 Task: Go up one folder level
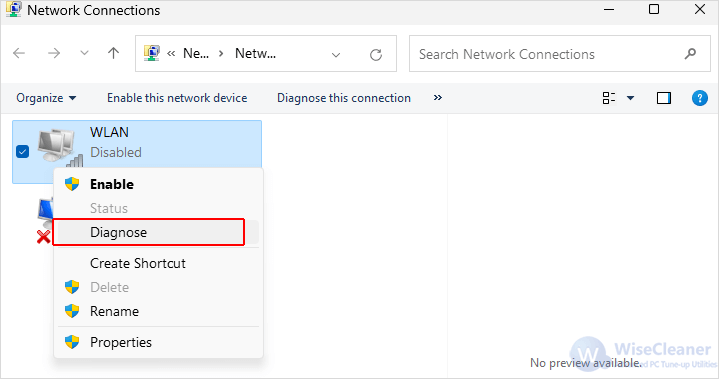coord(113,53)
